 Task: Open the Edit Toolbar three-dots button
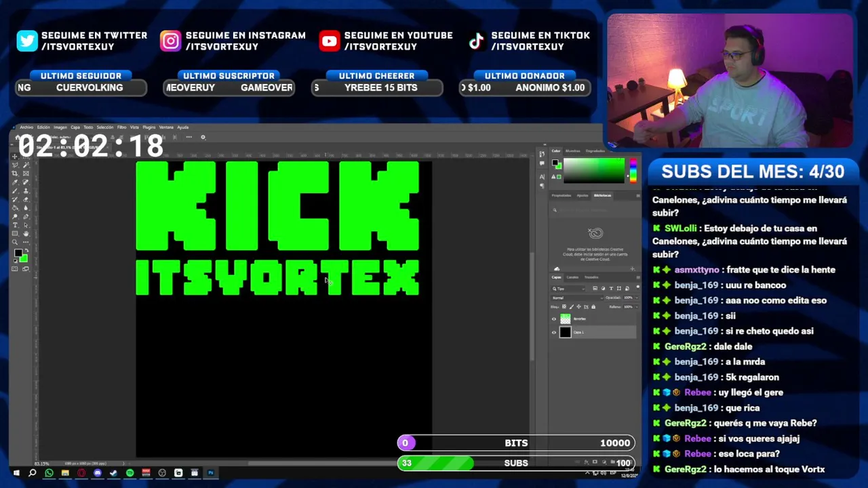[x=26, y=242]
